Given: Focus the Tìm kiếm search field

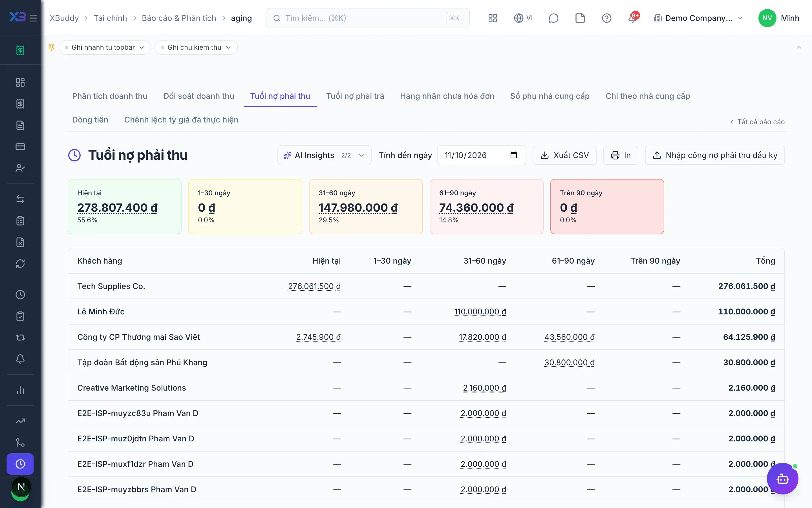Looking at the screenshot, I should coord(367,18).
